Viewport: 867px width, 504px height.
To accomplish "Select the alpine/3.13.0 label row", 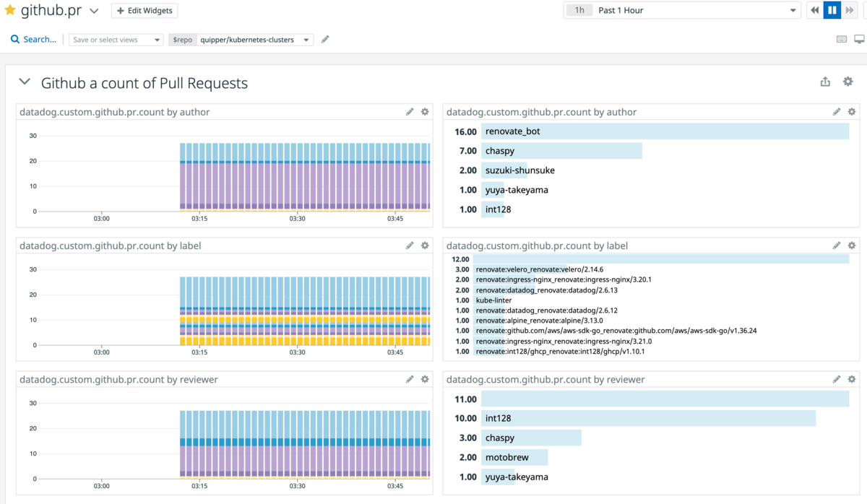I will pos(650,321).
